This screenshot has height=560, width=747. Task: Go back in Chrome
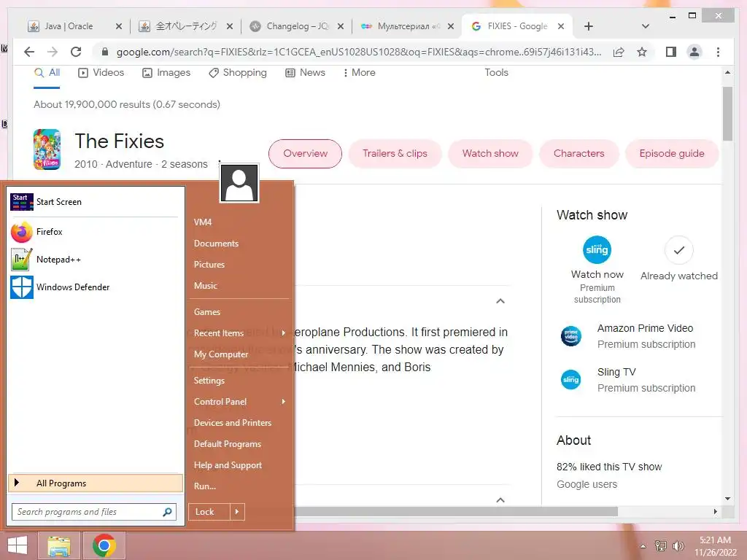(29, 52)
